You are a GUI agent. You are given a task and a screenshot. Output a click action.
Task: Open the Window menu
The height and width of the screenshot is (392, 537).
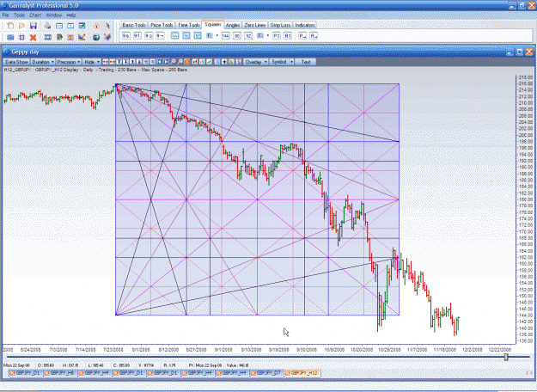pos(54,15)
